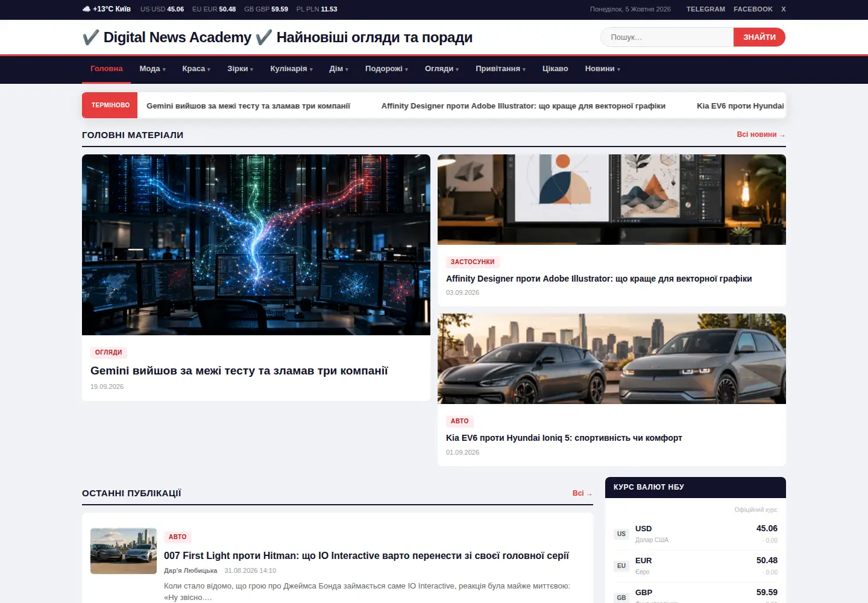Open the Подорожі dropdown
Image resolution: width=868 pixels, height=603 pixels.
pos(386,69)
